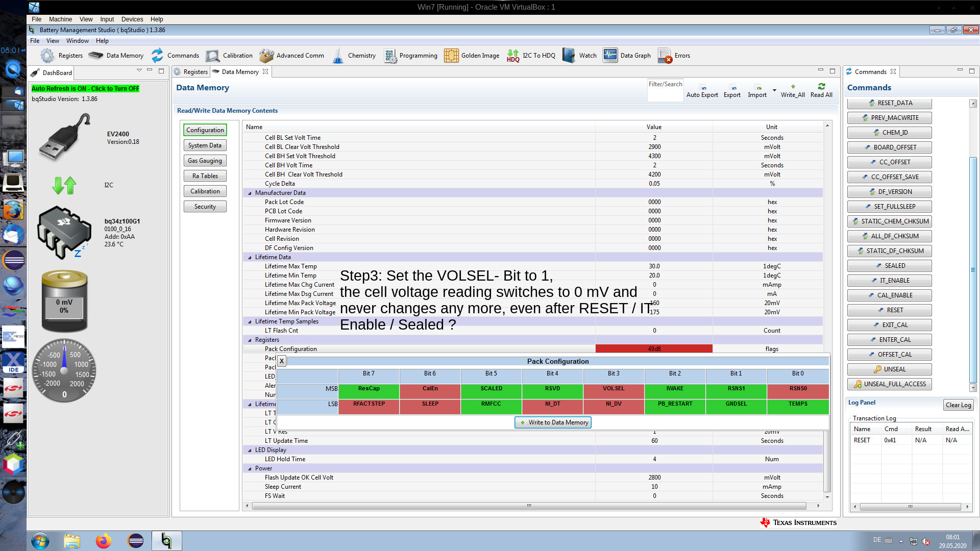Launch the Data Graph view
This screenshot has height=551, width=980.
point(610,56)
